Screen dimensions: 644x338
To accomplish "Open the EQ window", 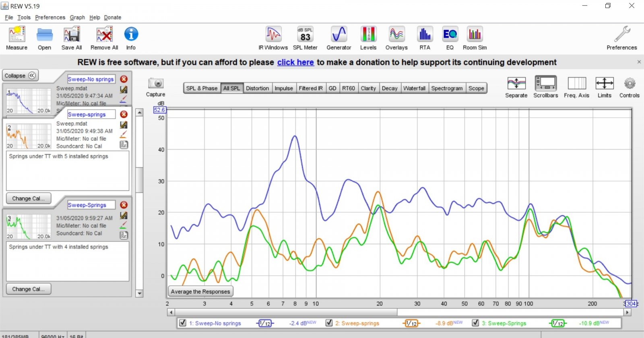I will click(x=450, y=38).
